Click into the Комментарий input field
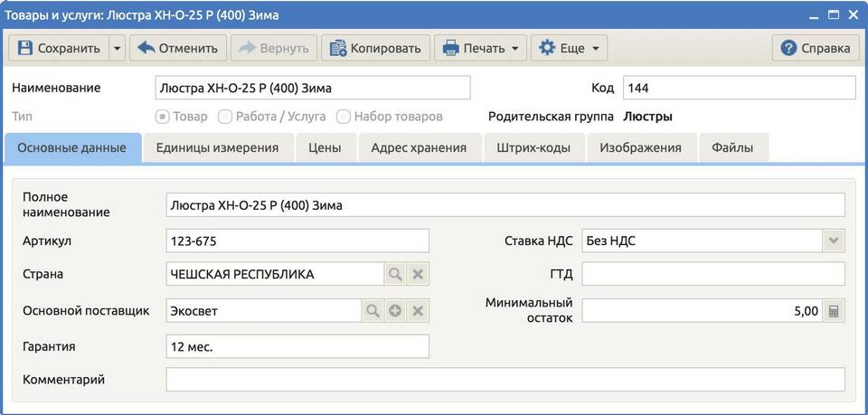Viewport: 868px width, 415px height. click(505, 380)
